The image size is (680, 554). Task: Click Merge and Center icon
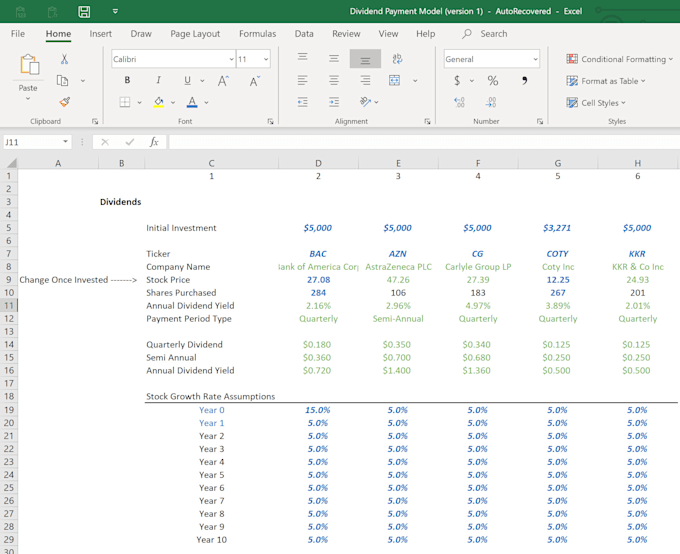click(x=395, y=81)
